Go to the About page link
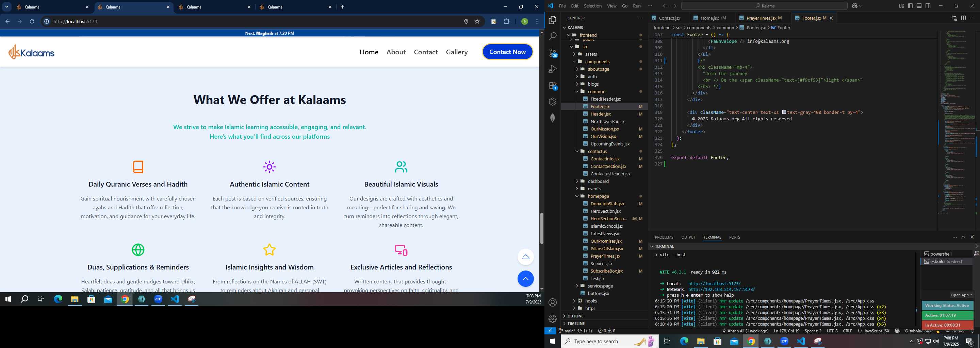This screenshot has width=980, height=348. click(396, 52)
